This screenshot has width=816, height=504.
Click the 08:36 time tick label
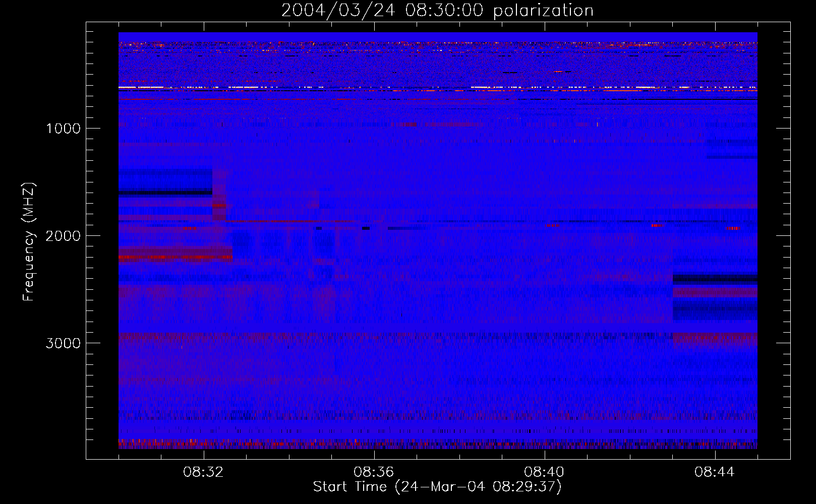pos(374,472)
